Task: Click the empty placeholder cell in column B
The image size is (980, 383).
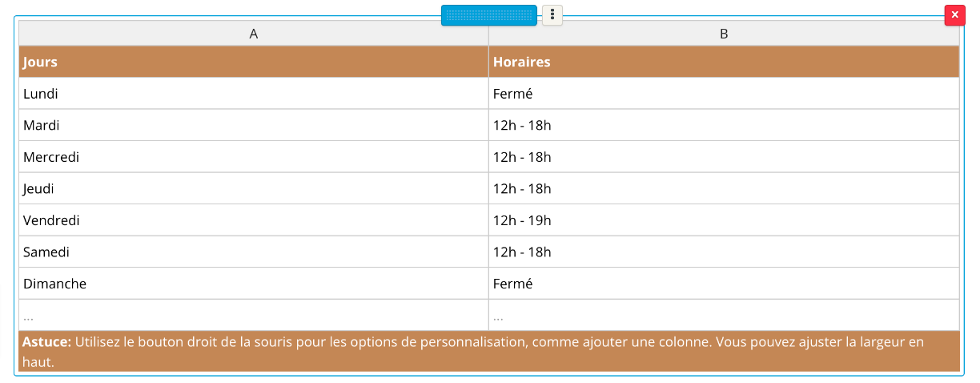Action: (724, 315)
